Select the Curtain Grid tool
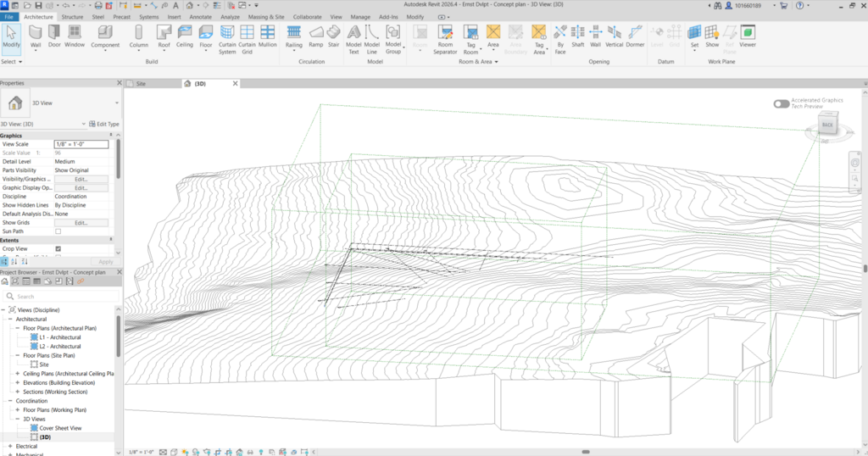The width and height of the screenshot is (868, 456). (x=247, y=40)
